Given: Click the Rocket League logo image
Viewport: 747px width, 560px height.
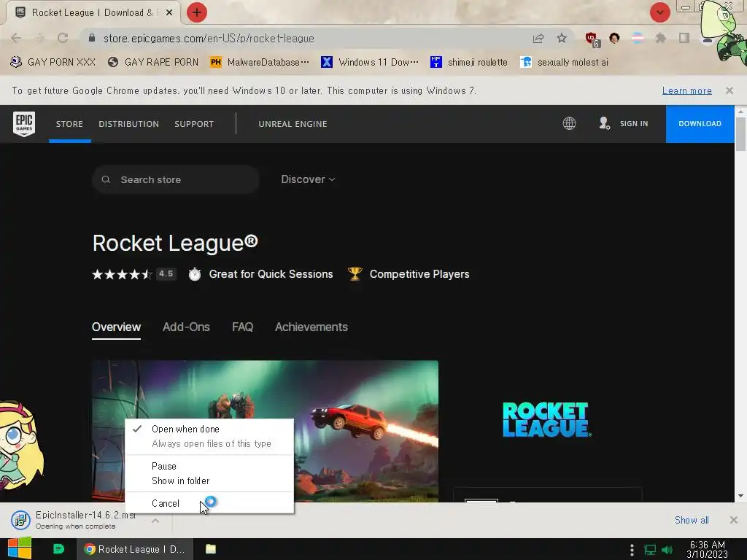Looking at the screenshot, I should 547,419.
